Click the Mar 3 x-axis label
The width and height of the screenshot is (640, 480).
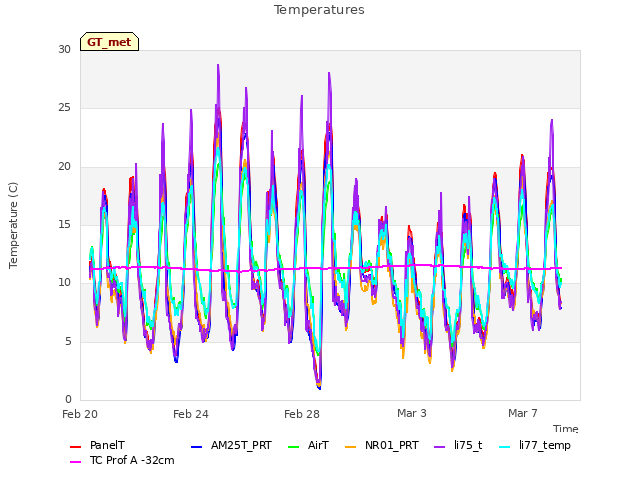[412, 413]
